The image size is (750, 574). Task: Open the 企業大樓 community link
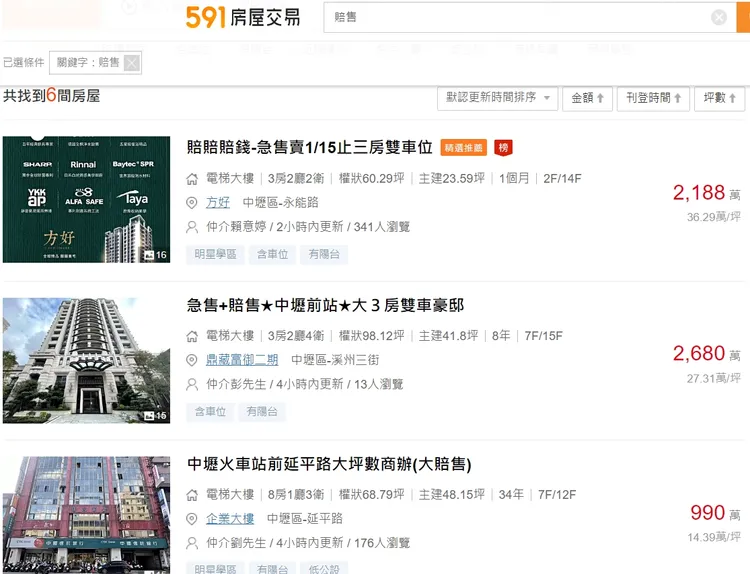click(x=230, y=519)
